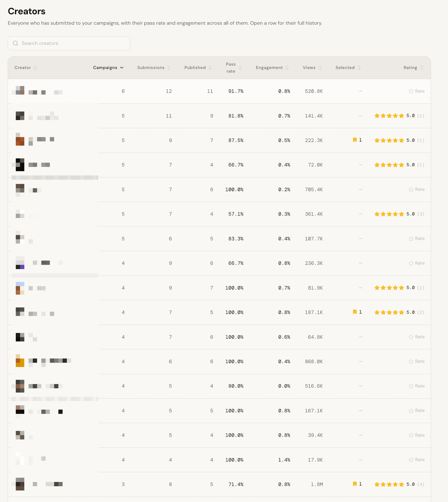Viewport: 448px width, 502px height.
Task: Click the 705.4K views value
Action: pos(314,189)
